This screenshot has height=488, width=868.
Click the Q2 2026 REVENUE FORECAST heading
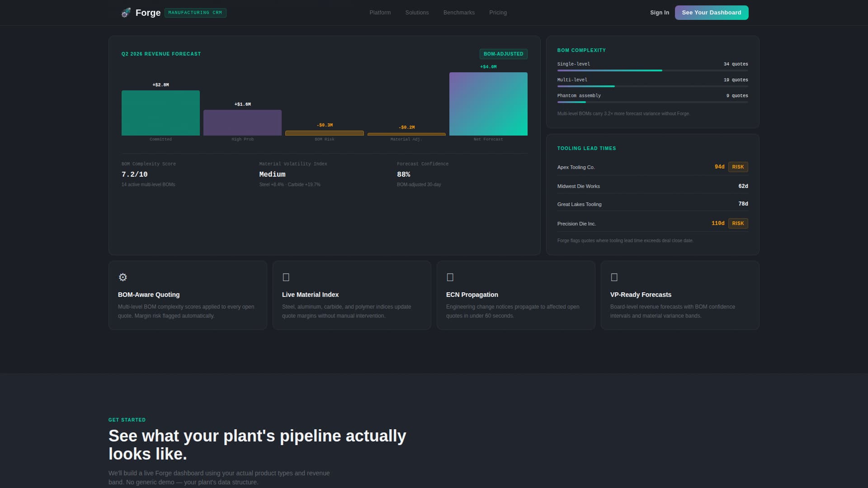click(x=161, y=54)
